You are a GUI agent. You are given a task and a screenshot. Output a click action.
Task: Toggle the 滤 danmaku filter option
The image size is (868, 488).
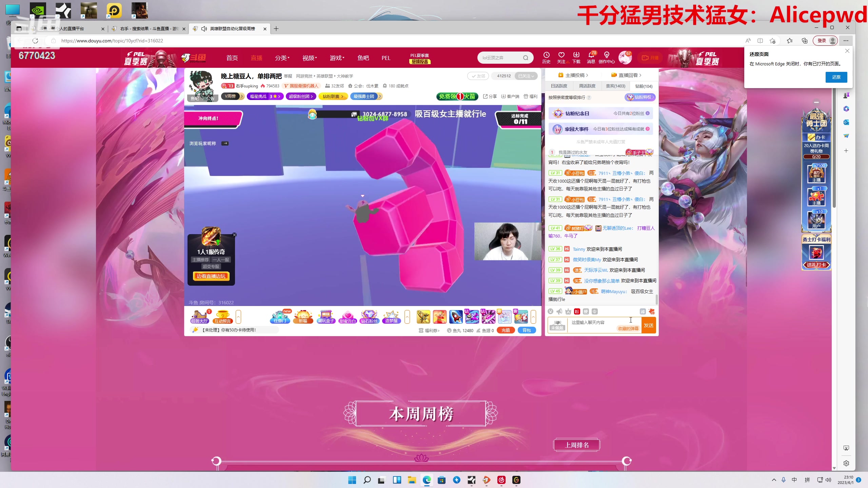643,311
